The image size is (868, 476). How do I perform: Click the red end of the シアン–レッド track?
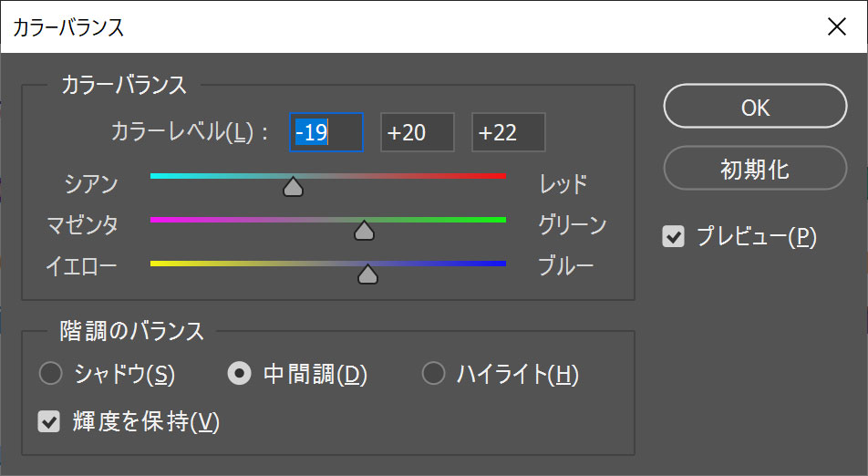click(x=501, y=176)
